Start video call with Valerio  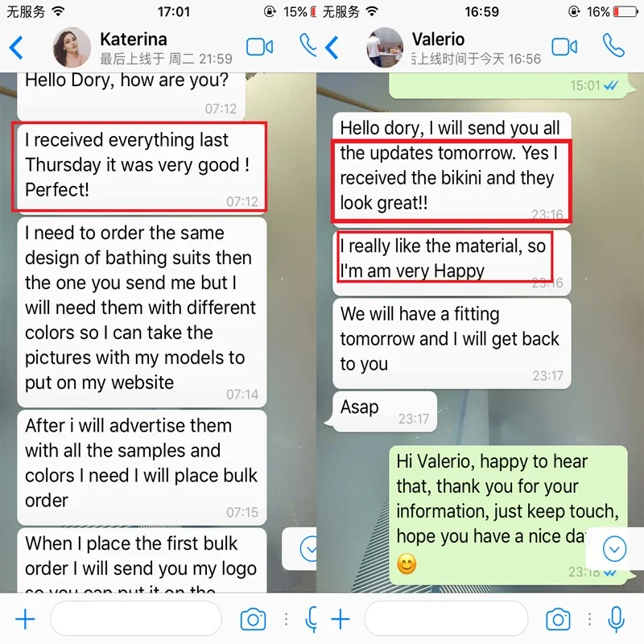(x=564, y=47)
